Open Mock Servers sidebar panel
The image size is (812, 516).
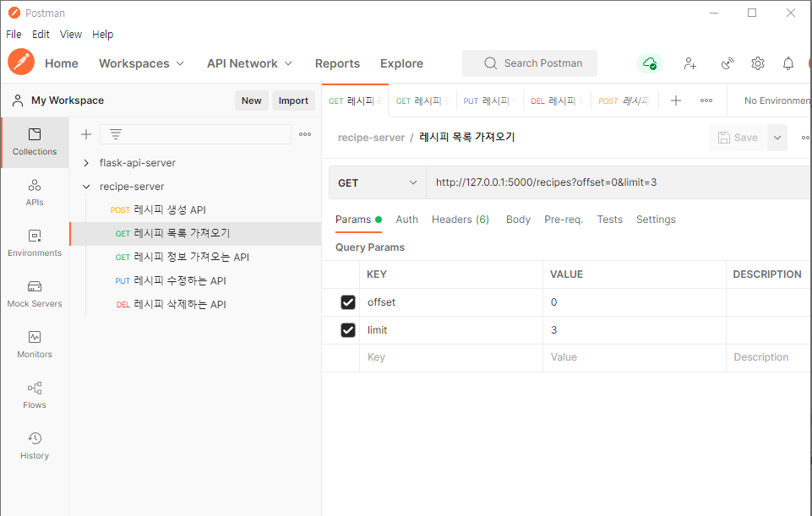(35, 294)
